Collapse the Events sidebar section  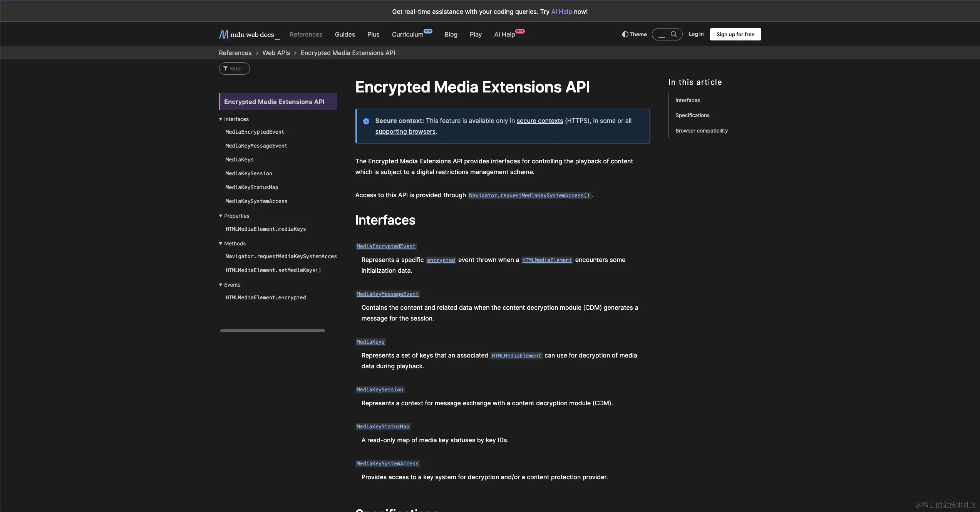pyautogui.click(x=221, y=285)
